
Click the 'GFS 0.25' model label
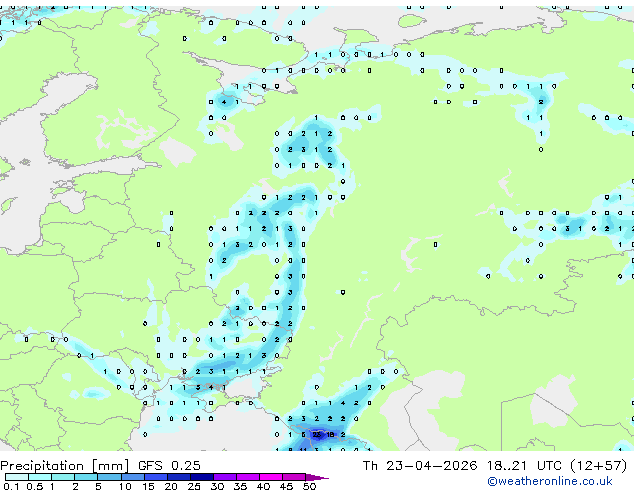point(169,465)
